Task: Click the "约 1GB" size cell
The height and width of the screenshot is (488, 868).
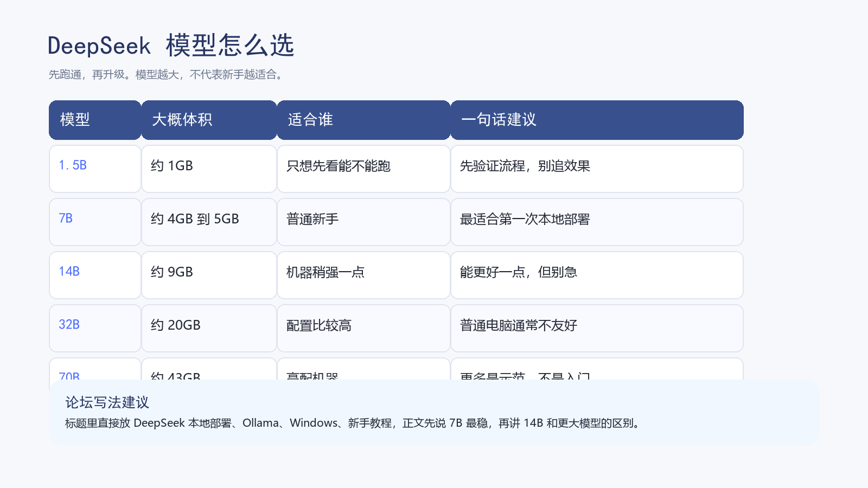Action: pos(209,169)
